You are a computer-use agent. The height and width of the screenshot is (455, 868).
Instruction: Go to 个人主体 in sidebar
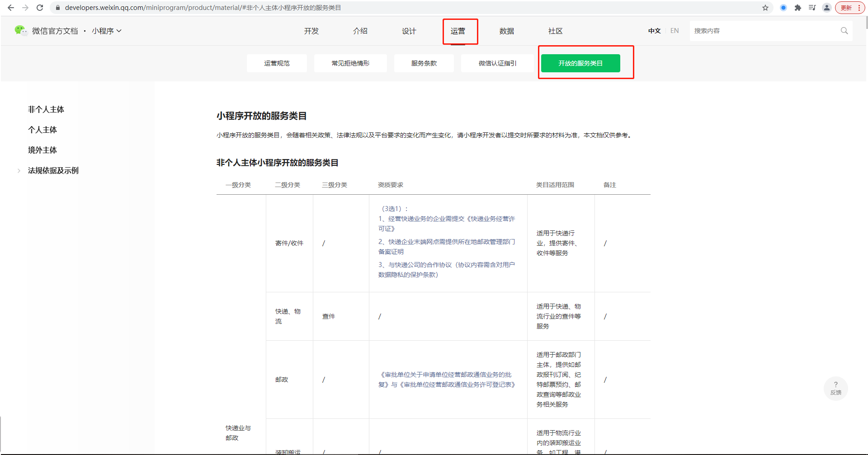click(x=42, y=130)
